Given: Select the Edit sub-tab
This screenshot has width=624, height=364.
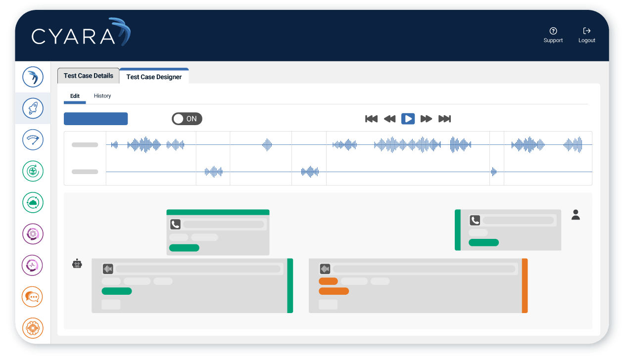Looking at the screenshot, I should 75,96.
